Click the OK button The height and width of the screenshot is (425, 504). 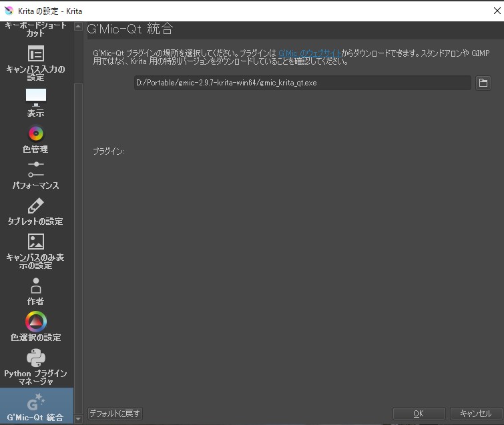(x=419, y=414)
